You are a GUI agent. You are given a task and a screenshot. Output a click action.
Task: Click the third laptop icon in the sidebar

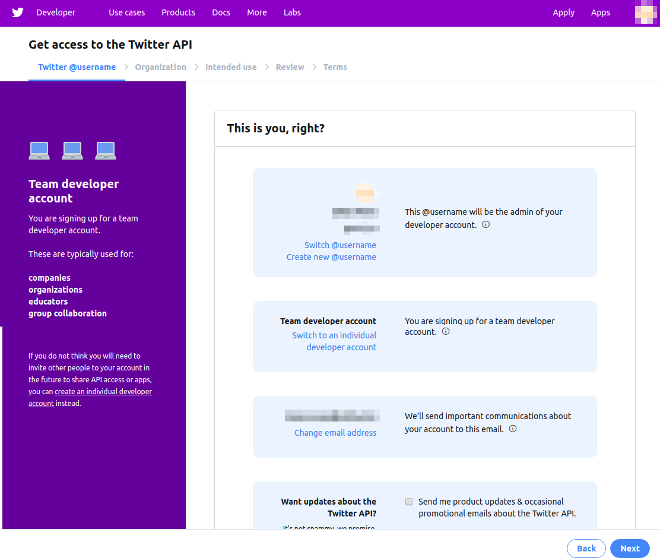coord(106,151)
